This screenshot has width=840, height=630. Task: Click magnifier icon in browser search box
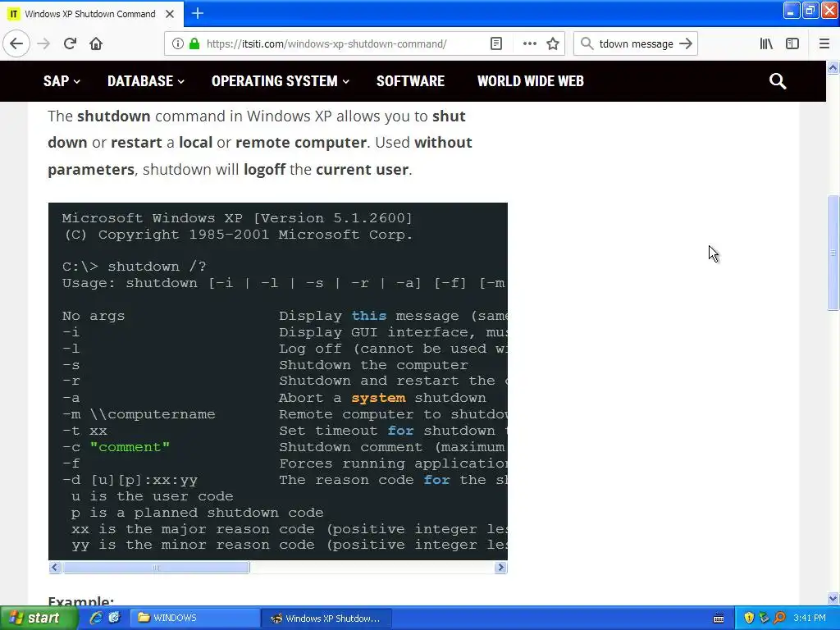(587, 43)
